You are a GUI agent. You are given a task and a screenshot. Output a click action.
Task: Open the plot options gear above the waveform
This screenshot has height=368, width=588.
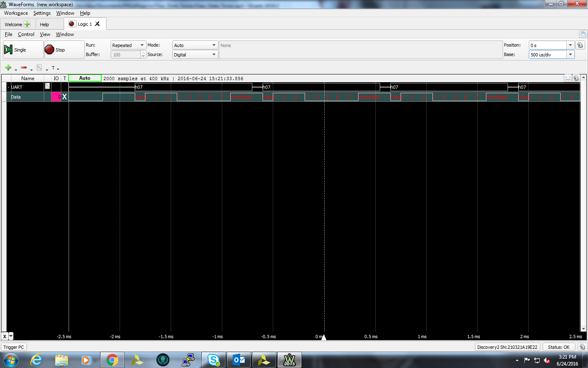576,78
